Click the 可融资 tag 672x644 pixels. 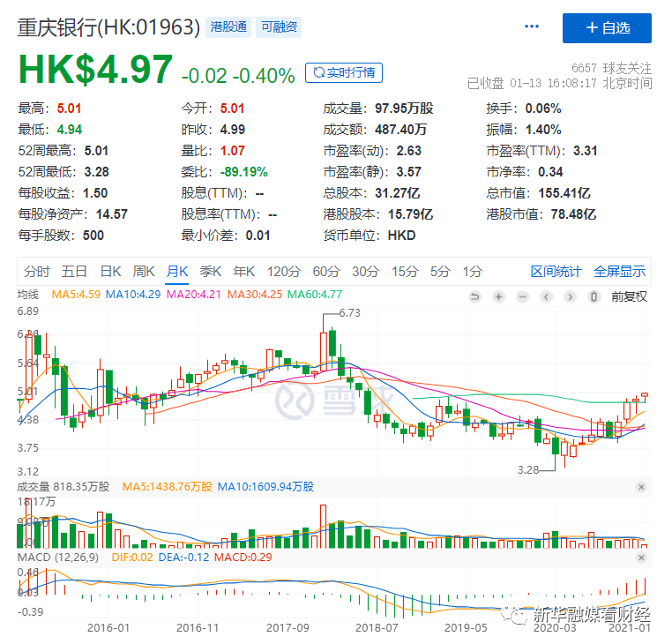[279, 27]
